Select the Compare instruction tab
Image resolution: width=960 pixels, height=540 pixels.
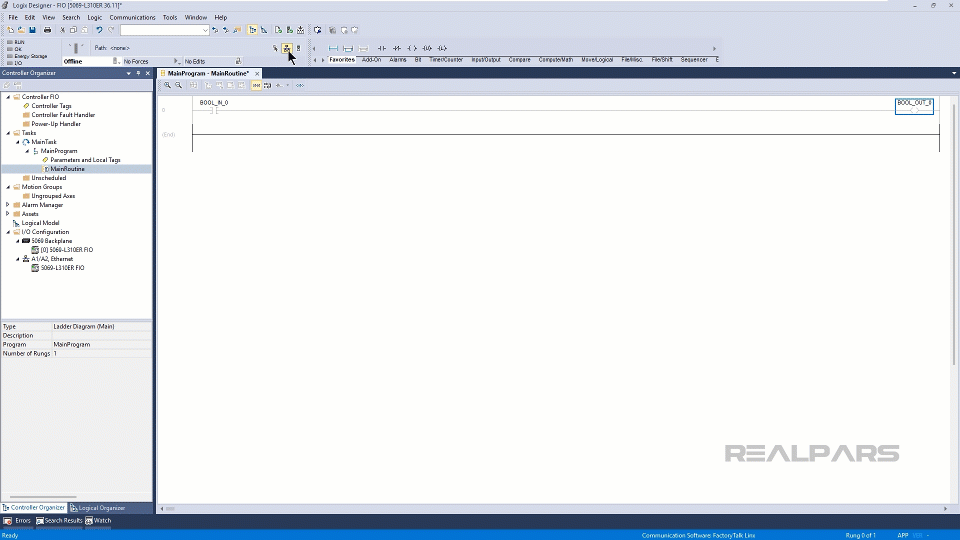click(x=519, y=60)
